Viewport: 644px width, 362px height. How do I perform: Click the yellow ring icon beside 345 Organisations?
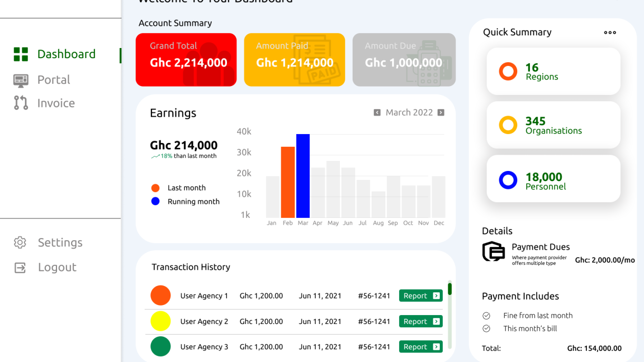(x=508, y=125)
